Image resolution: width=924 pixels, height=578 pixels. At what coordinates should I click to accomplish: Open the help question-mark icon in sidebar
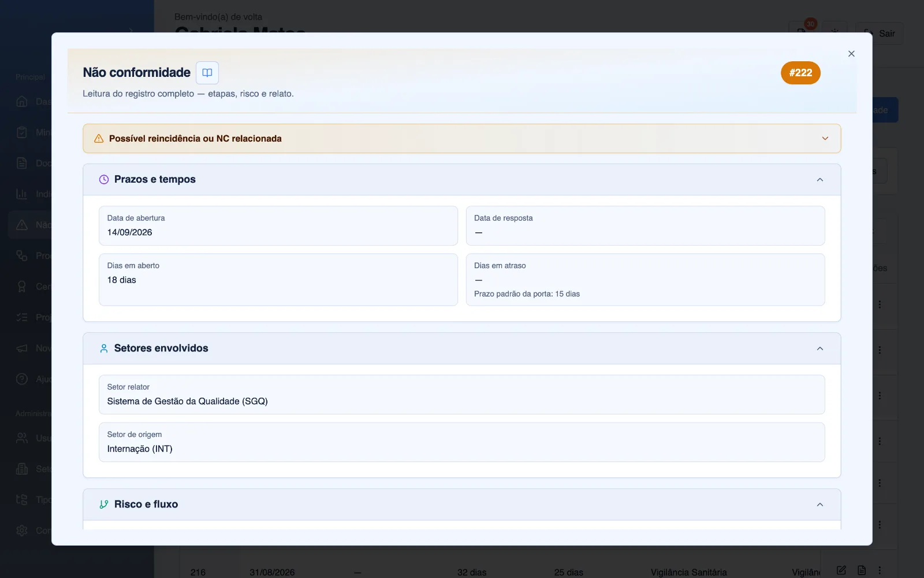(x=22, y=379)
